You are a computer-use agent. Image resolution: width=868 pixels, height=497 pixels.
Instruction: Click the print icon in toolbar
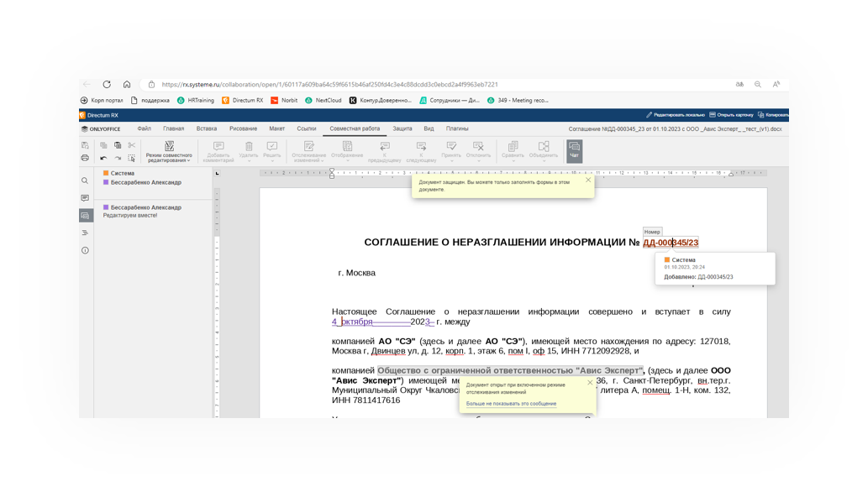pyautogui.click(x=85, y=158)
